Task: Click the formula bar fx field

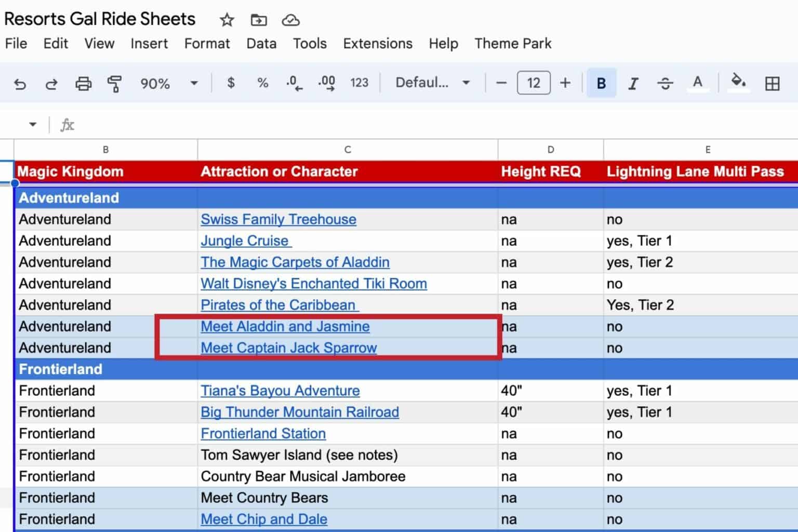Action: tap(67, 125)
